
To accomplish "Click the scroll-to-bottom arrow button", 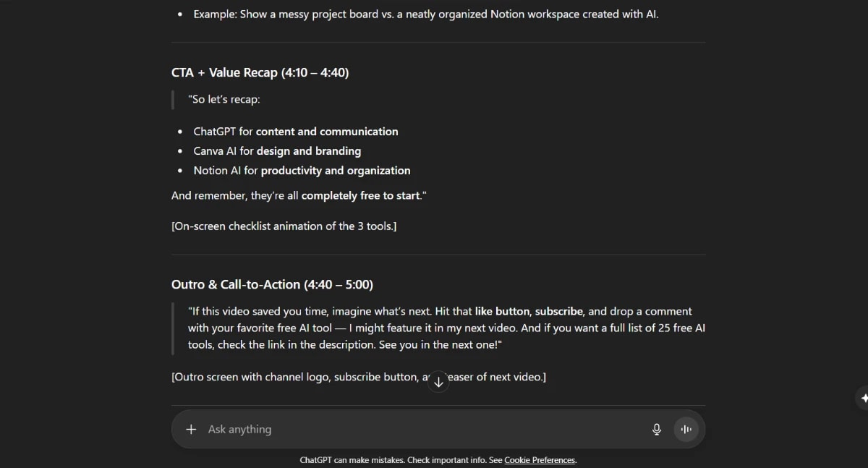I will coord(439,381).
